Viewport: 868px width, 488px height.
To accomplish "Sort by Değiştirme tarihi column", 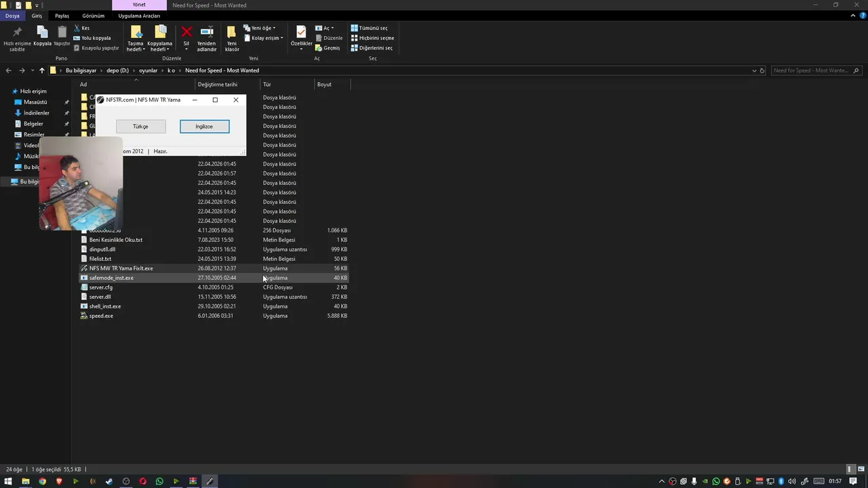I will point(228,85).
